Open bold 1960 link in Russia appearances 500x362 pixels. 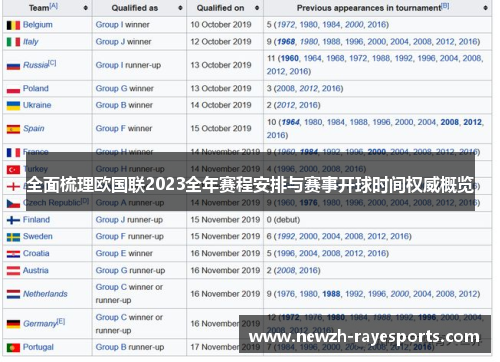pyautogui.click(x=290, y=58)
